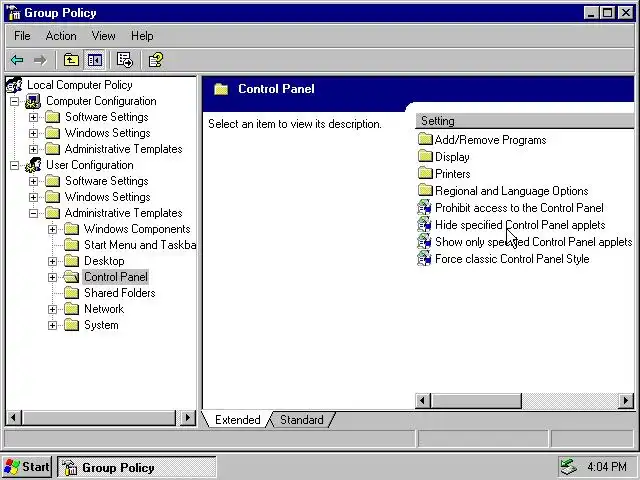Expand Windows Settings under Computer Configuration
Image resolution: width=640 pixels, height=480 pixels.
click(x=33, y=133)
